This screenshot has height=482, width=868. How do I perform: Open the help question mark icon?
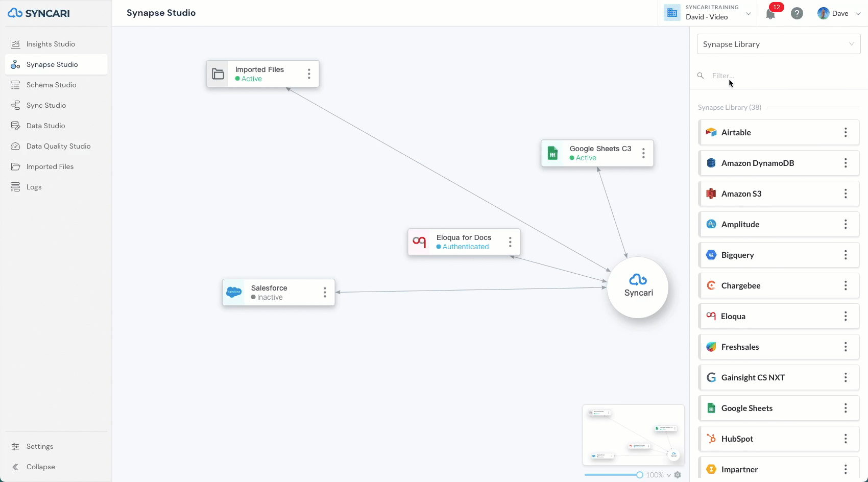click(x=797, y=13)
